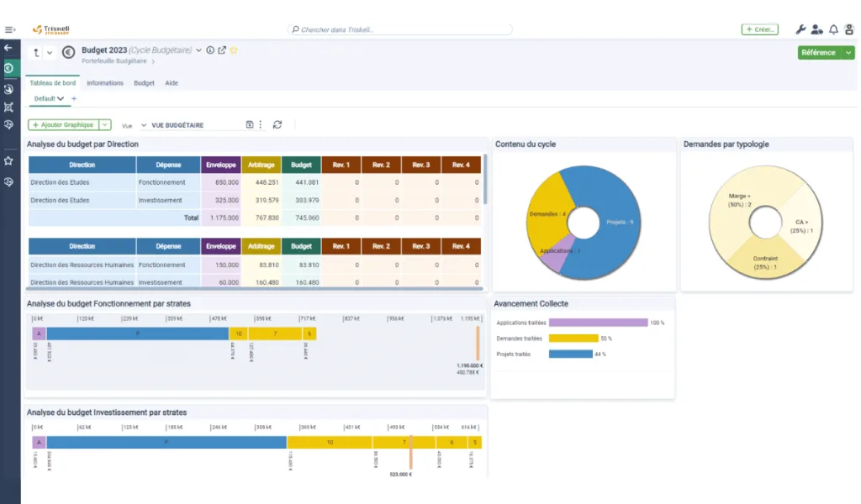Click the blue Projets slice of the pie chart
The image size is (861, 504).
point(612,222)
